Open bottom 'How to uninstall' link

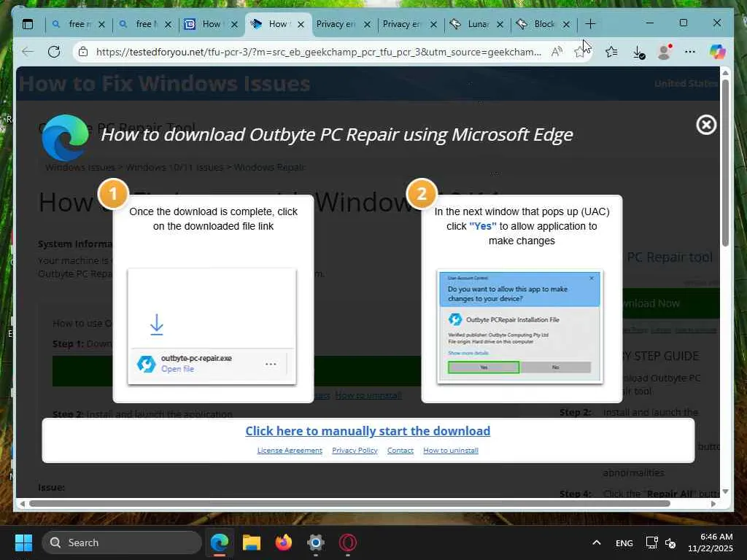(451, 451)
